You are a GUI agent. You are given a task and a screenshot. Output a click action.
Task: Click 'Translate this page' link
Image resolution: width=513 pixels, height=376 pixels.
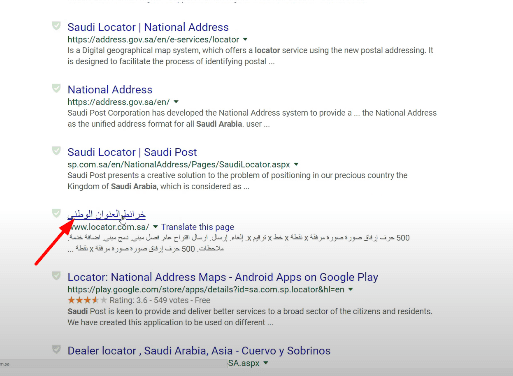coord(198,227)
